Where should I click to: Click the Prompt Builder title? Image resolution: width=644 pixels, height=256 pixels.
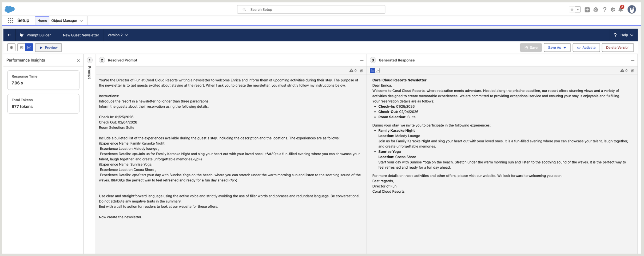pyautogui.click(x=38, y=35)
